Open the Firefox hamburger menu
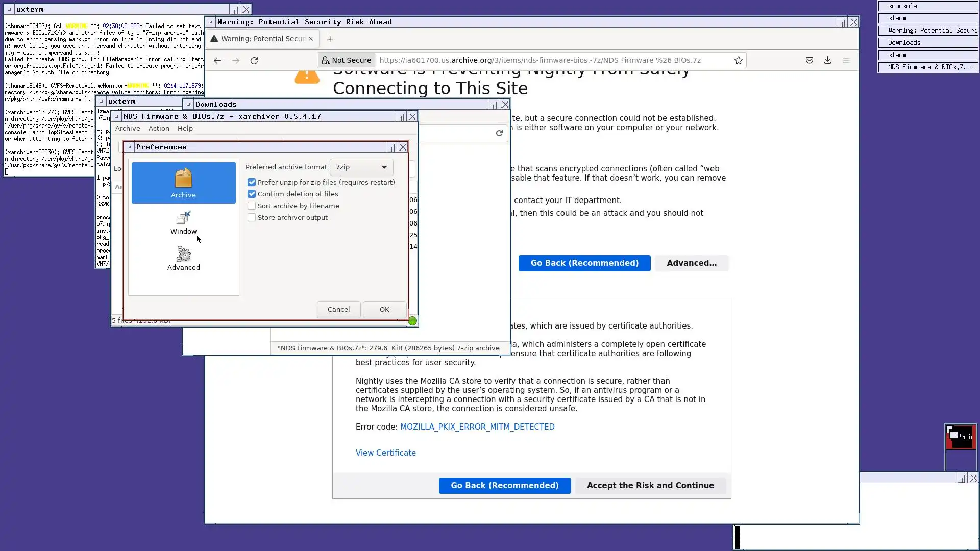Screen dimensions: 980x551 pyautogui.click(x=846, y=60)
